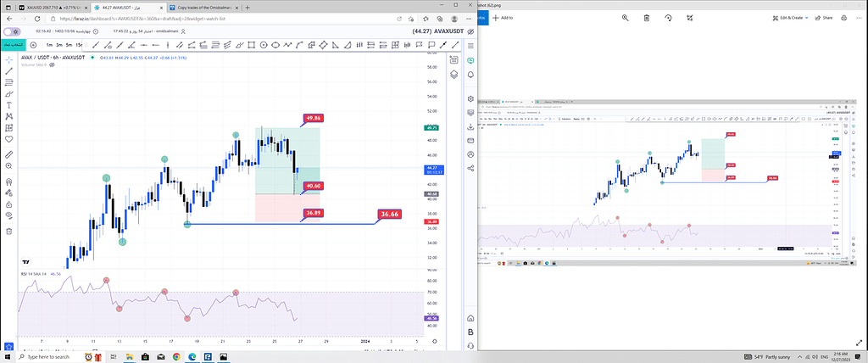Switch to the Copy trades of the Omidsalmani tab
This screenshot has width=868, height=363.
click(x=202, y=8)
